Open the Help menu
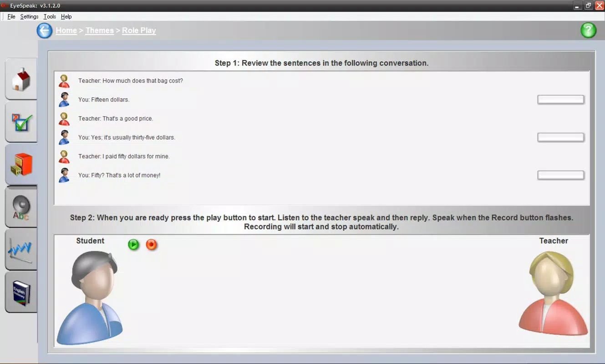 (66, 16)
